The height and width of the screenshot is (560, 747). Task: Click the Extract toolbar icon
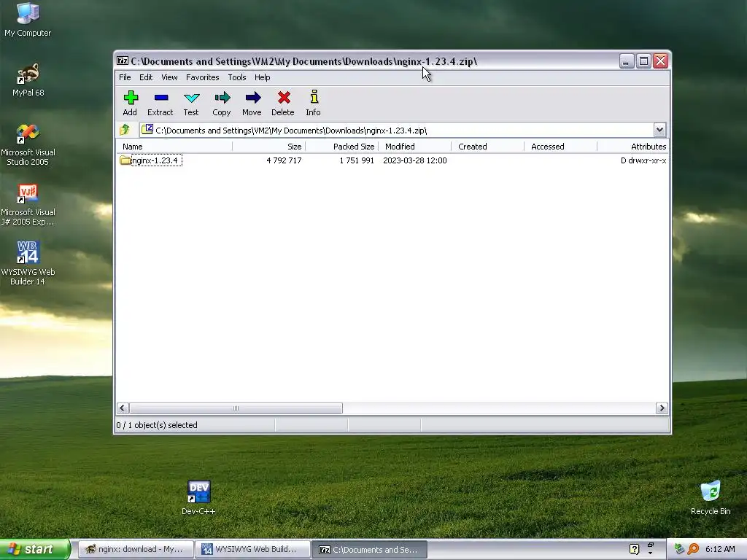[161, 98]
